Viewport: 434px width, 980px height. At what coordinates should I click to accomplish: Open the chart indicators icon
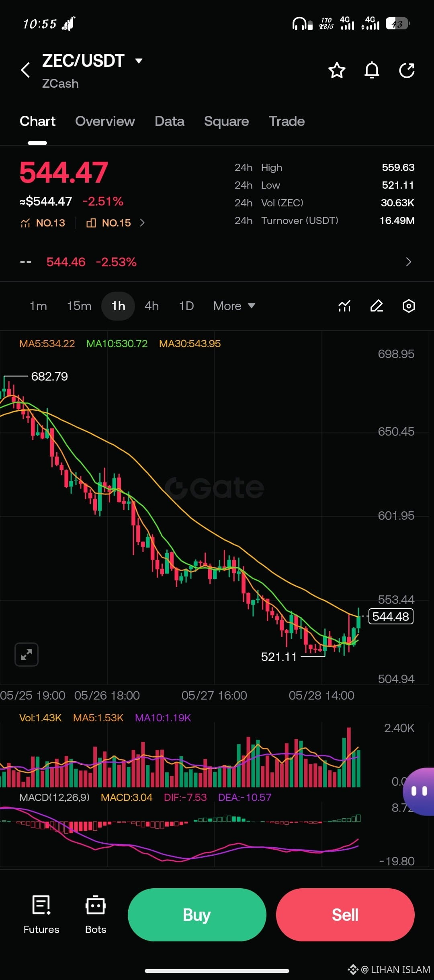click(344, 306)
